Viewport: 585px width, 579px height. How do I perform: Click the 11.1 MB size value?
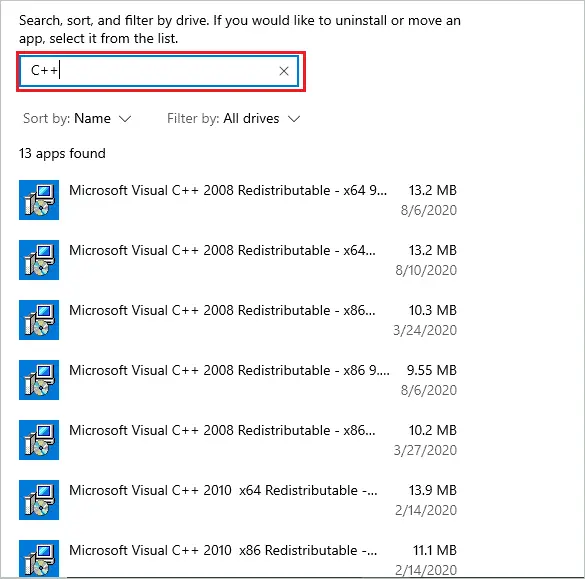(x=435, y=551)
